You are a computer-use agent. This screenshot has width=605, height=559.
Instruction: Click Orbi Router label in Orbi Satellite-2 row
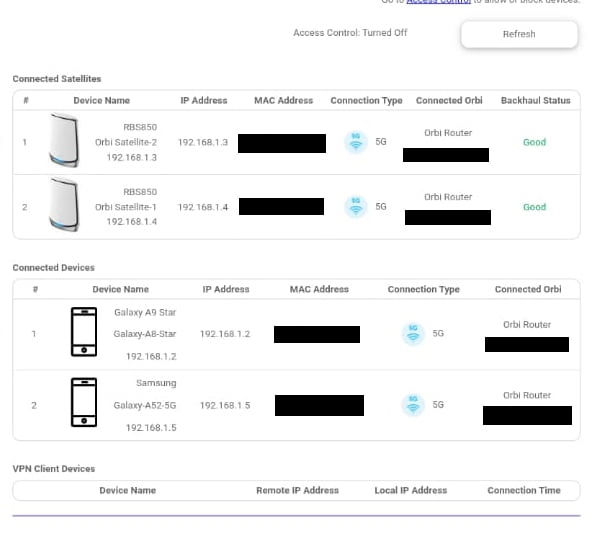448,133
